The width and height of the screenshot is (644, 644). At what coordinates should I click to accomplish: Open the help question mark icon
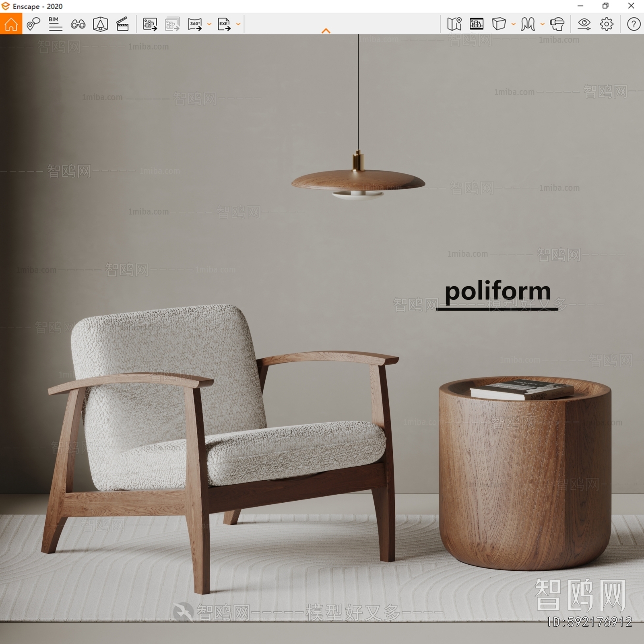[x=634, y=24]
